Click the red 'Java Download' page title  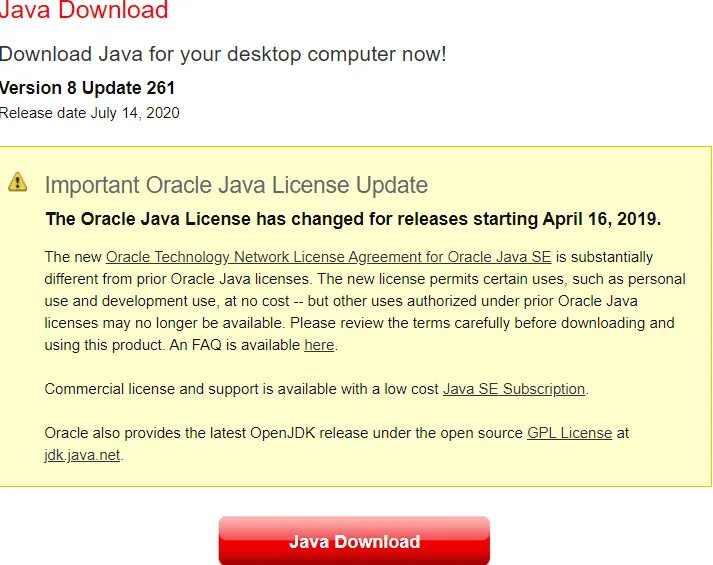tap(84, 10)
